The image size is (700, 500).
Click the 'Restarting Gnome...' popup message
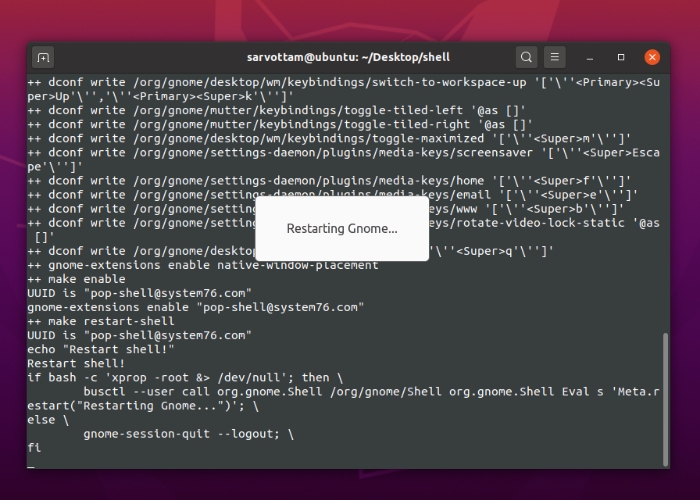342,229
